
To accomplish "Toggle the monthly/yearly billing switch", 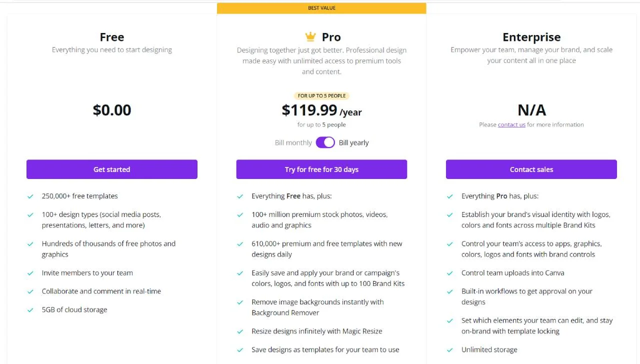I will 325,142.
